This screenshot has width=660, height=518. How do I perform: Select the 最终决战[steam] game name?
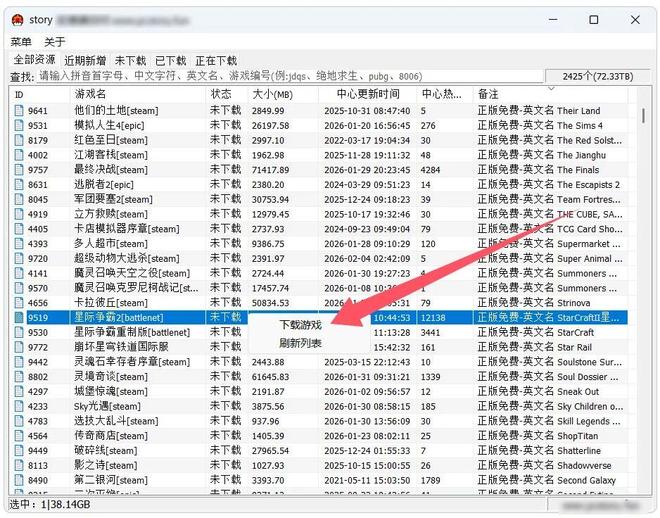[x=111, y=170]
